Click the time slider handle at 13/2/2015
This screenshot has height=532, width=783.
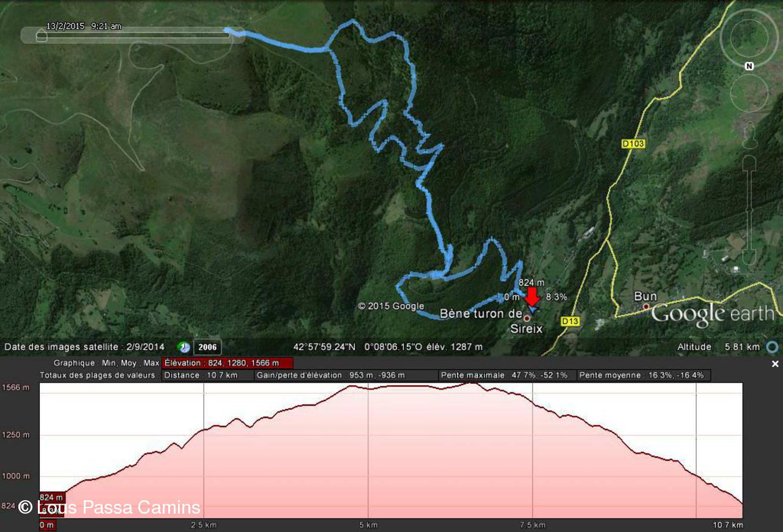[41, 35]
